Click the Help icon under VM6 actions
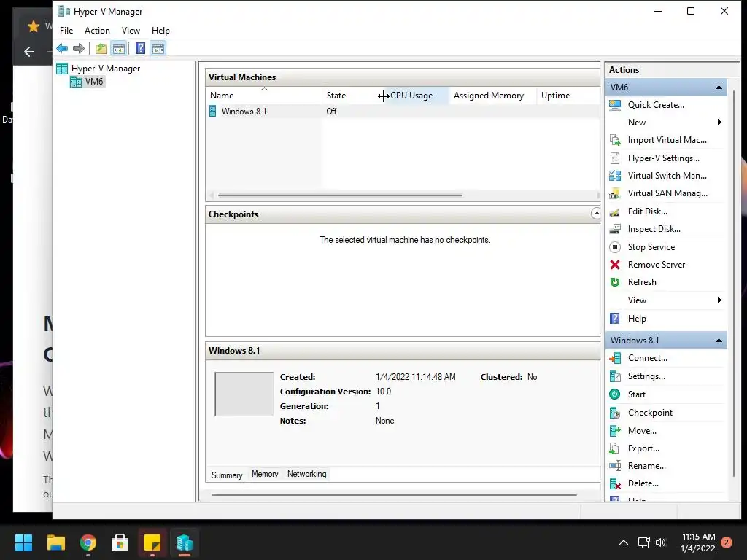The image size is (747, 560). point(615,319)
